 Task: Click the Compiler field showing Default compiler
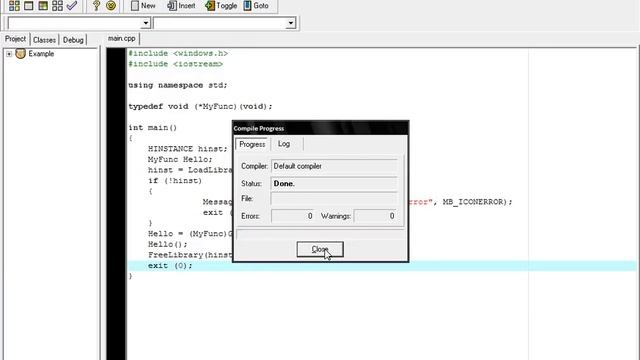334,166
